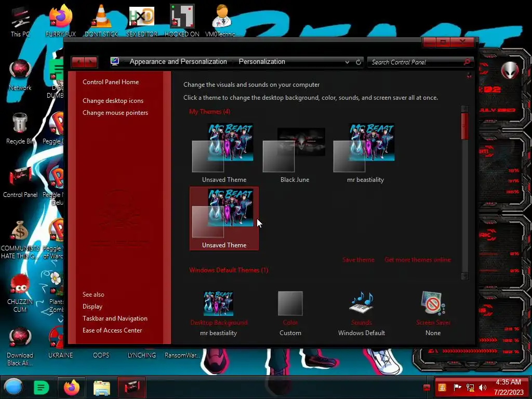Open window Color settings
The height and width of the screenshot is (399, 532).
click(x=290, y=313)
